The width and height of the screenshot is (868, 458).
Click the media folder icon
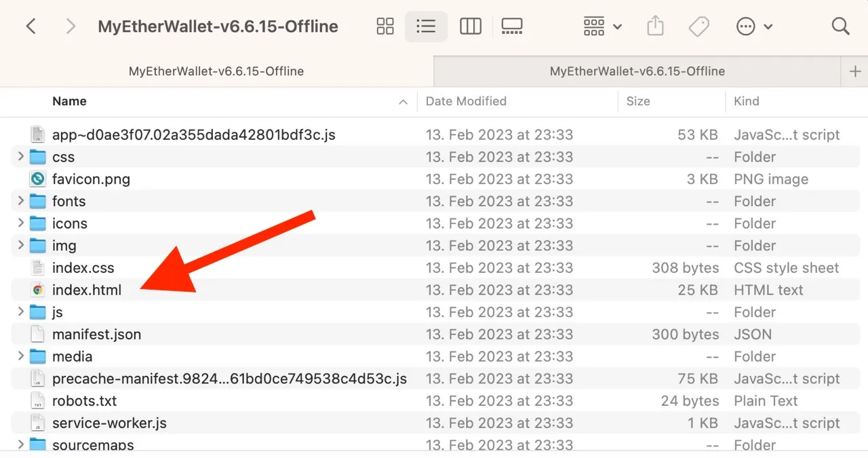pos(38,356)
